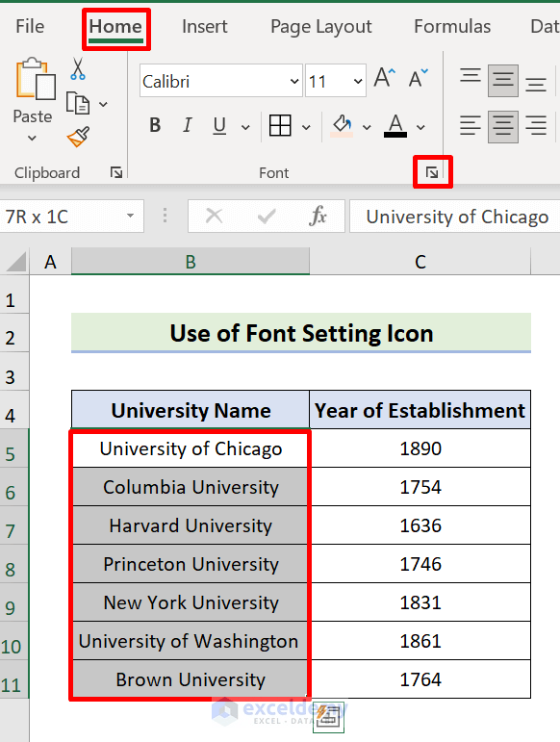
Task: Click the Align Left icon
Action: pos(471,126)
